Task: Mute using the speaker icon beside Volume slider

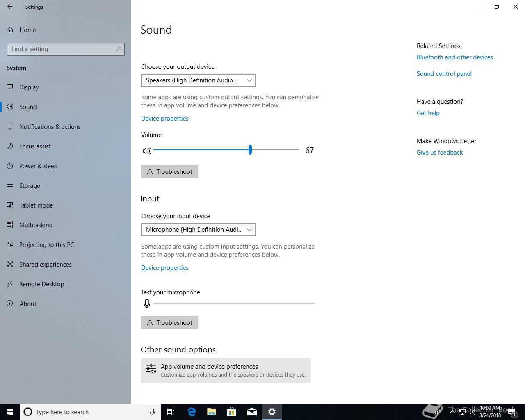Action: pyautogui.click(x=147, y=151)
